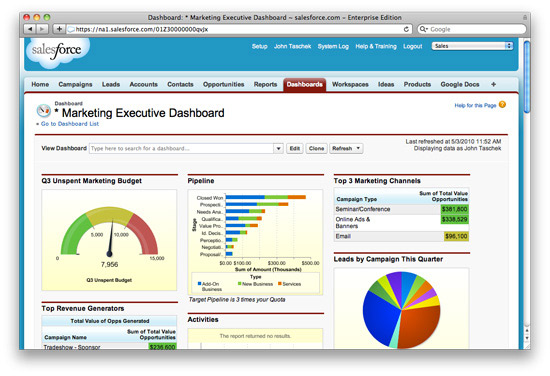Reload the page with the address bar refresh icon
Screen dimensions: 550x376
pyautogui.click(x=406, y=29)
